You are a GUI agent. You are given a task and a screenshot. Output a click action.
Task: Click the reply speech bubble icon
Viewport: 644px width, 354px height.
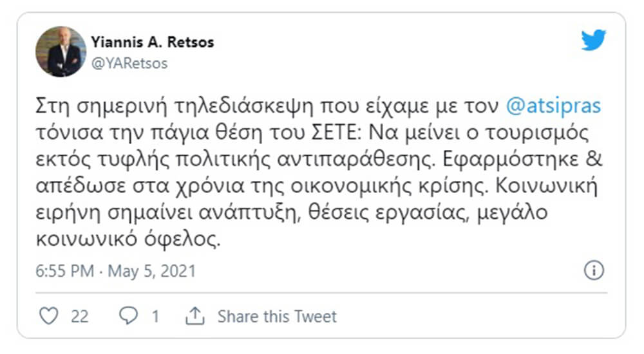pos(128,316)
